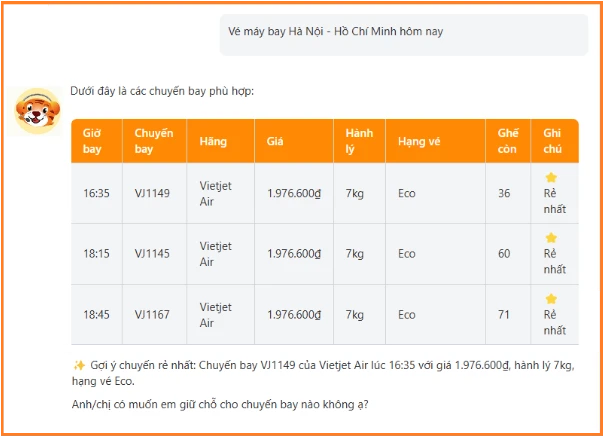Click remaining seats value 60
Viewport: 605px width, 438px height.
(504, 254)
